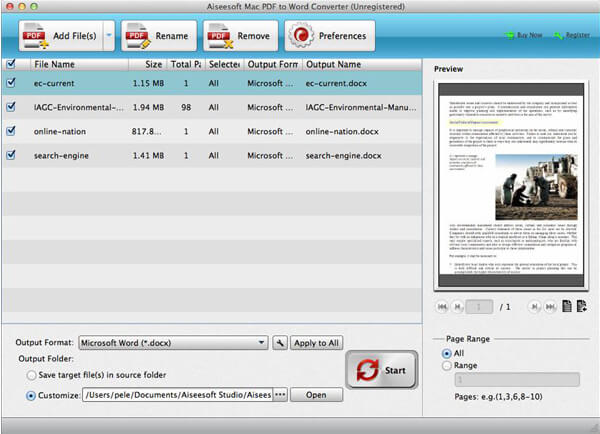Click output name ec-current.docx

[x=336, y=83]
